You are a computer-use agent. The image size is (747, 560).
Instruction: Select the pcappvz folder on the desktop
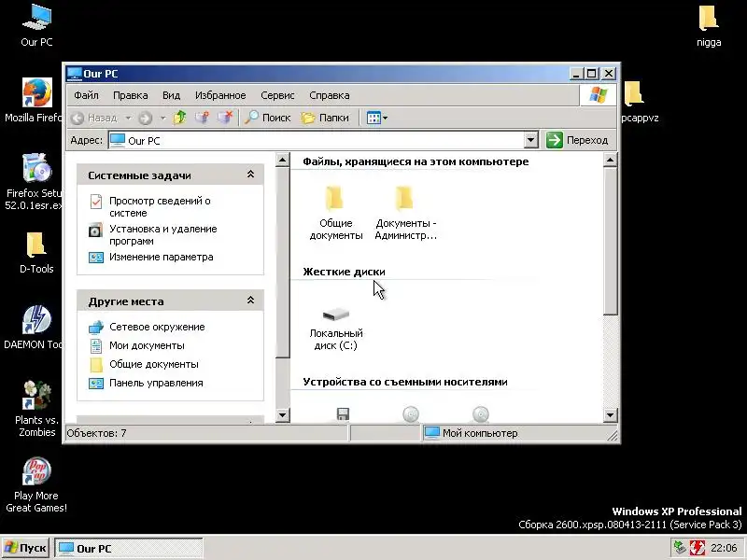(x=640, y=102)
